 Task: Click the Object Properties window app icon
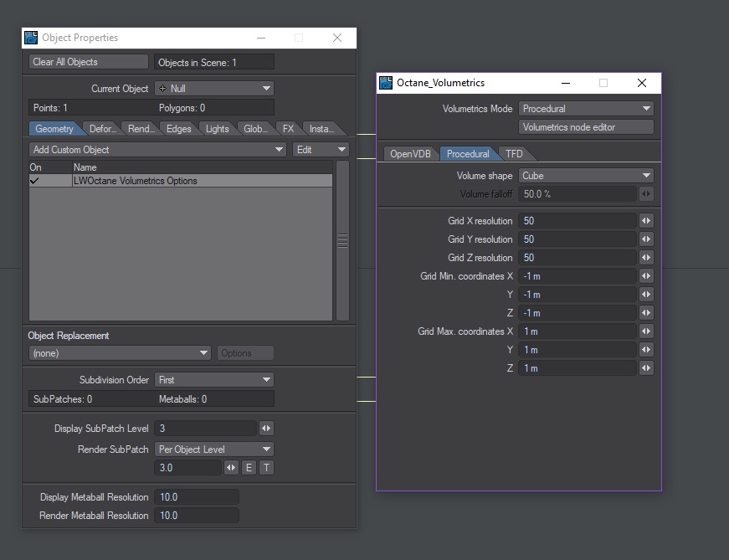point(31,38)
